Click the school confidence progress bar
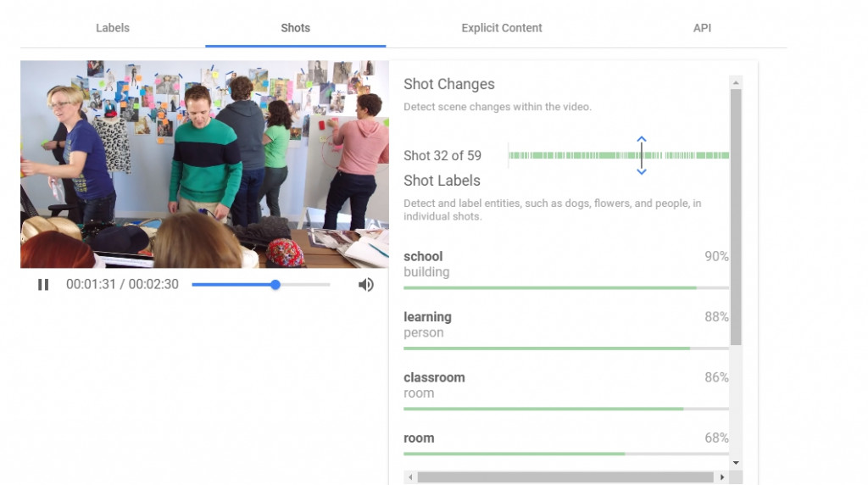 click(x=565, y=288)
